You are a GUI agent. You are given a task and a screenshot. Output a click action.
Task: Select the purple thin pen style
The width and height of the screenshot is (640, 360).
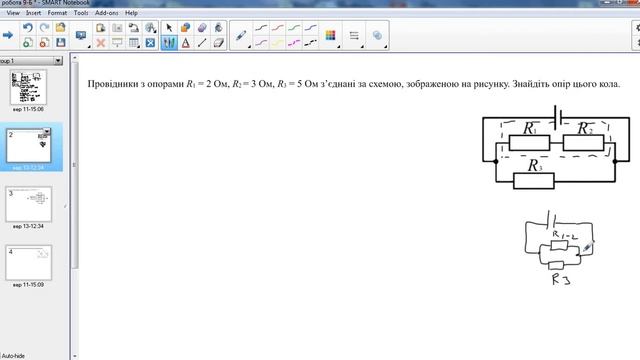[261, 42]
